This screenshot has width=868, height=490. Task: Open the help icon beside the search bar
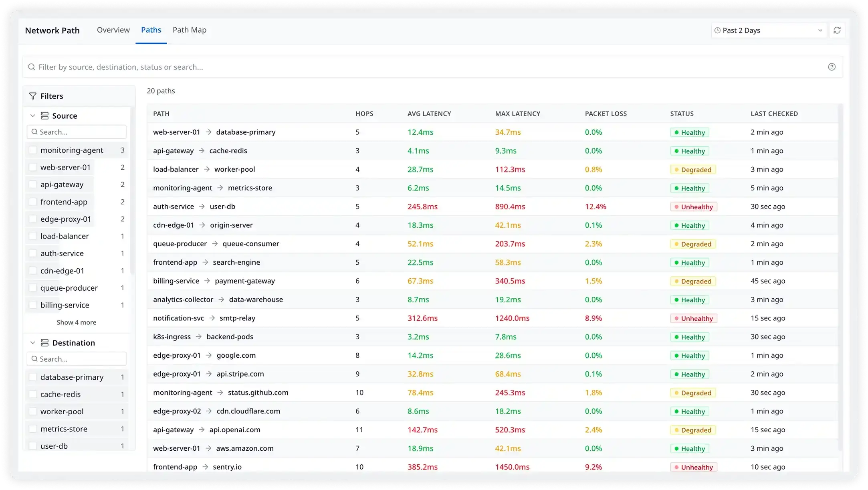pos(832,67)
